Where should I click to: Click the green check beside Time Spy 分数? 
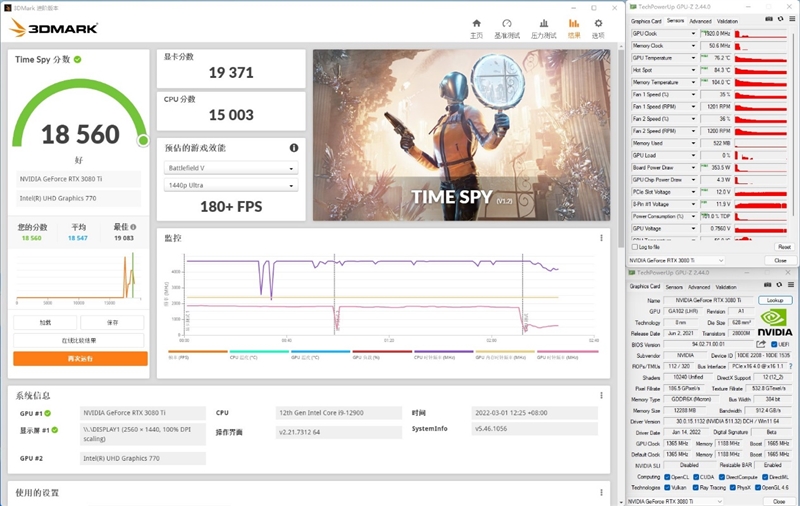[78, 60]
